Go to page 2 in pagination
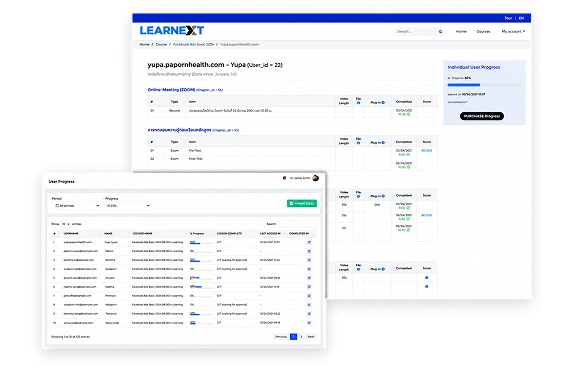The image size is (574, 370). pyautogui.click(x=301, y=337)
